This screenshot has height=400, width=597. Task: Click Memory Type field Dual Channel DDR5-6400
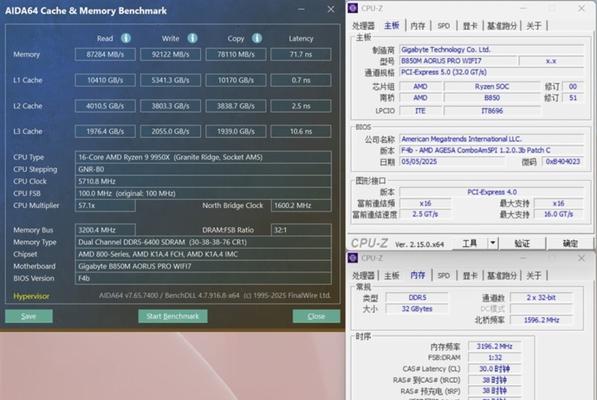click(203, 242)
